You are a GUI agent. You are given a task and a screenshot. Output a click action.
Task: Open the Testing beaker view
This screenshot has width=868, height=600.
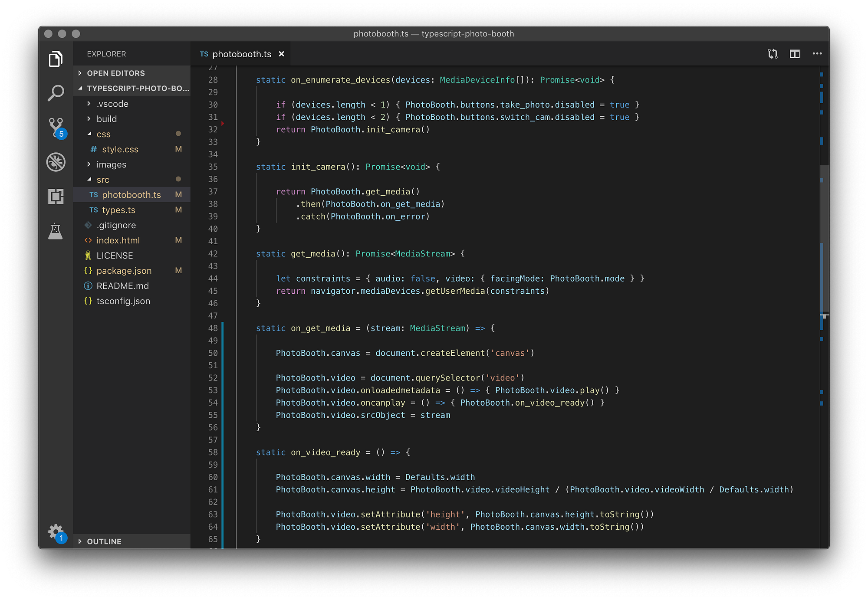pos(56,231)
